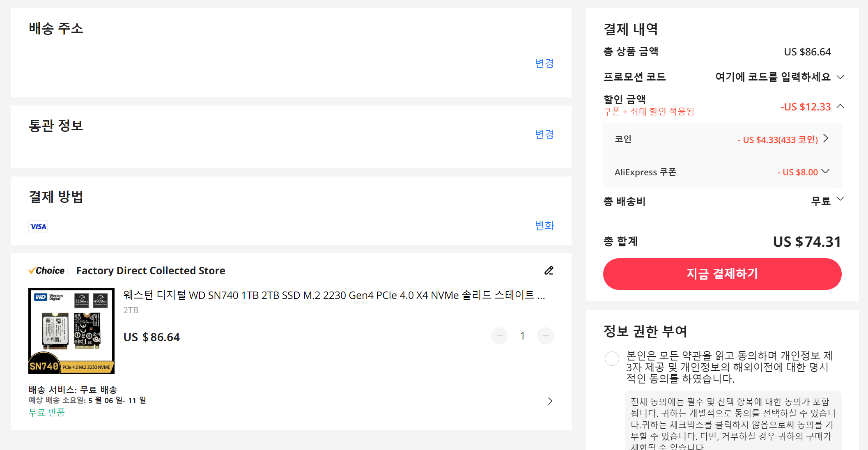The height and width of the screenshot is (450, 868).
Task: Click the 무료 반품 free returns text
Action: click(x=47, y=412)
